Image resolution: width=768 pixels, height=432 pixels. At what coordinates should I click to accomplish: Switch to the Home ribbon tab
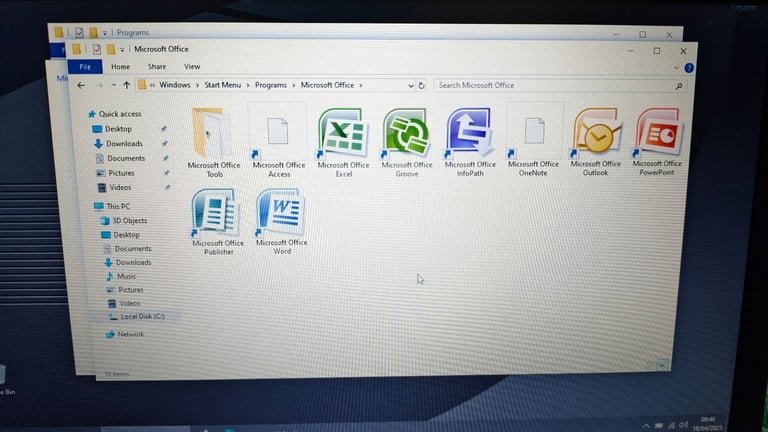point(120,67)
